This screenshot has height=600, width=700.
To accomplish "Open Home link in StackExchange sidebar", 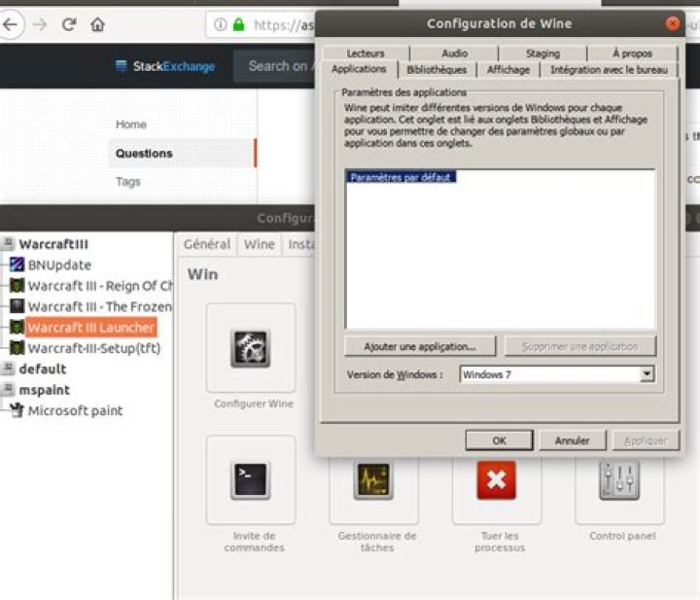I will 131,124.
